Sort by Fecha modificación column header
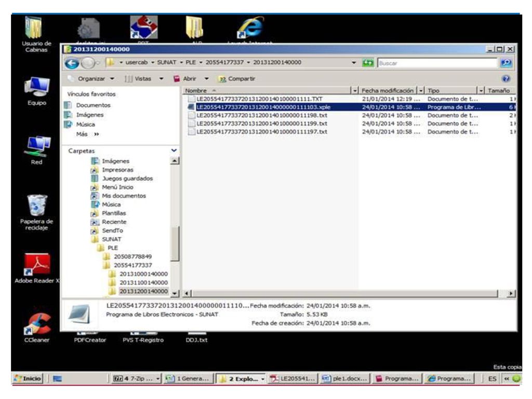Image resolution: width=532 pixels, height=399 pixels. pyautogui.click(x=388, y=90)
